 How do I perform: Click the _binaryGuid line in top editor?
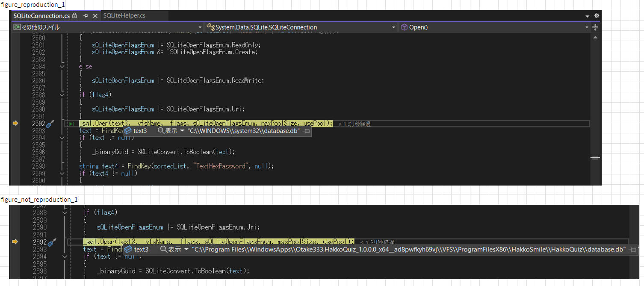163,152
